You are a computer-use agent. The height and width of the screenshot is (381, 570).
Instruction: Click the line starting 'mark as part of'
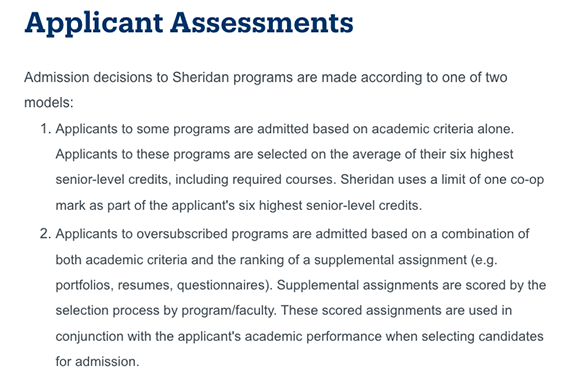(x=239, y=205)
